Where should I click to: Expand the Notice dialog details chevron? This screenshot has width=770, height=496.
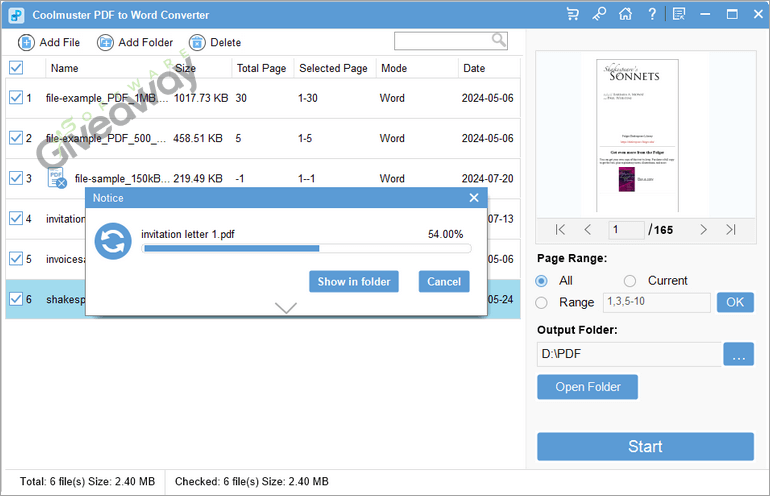click(286, 308)
